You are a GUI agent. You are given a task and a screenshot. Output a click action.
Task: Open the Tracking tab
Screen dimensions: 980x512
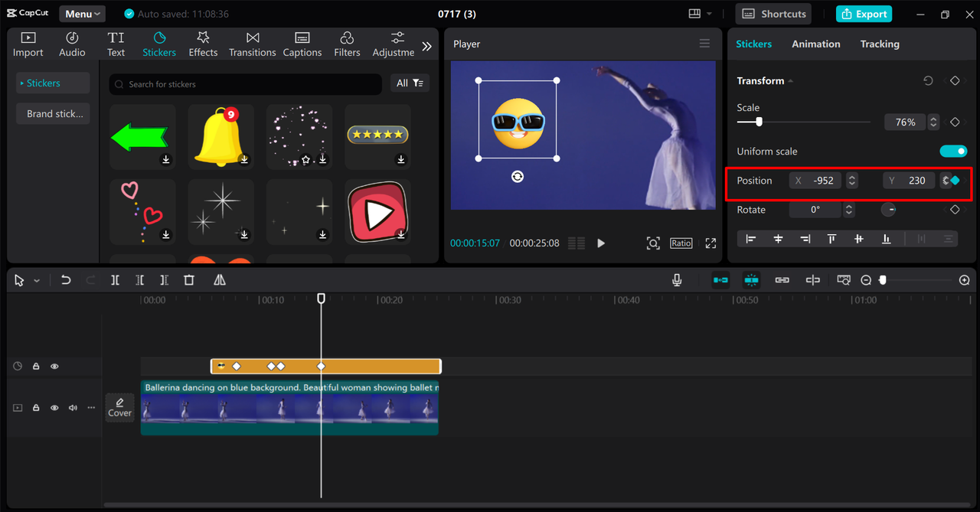tap(880, 44)
